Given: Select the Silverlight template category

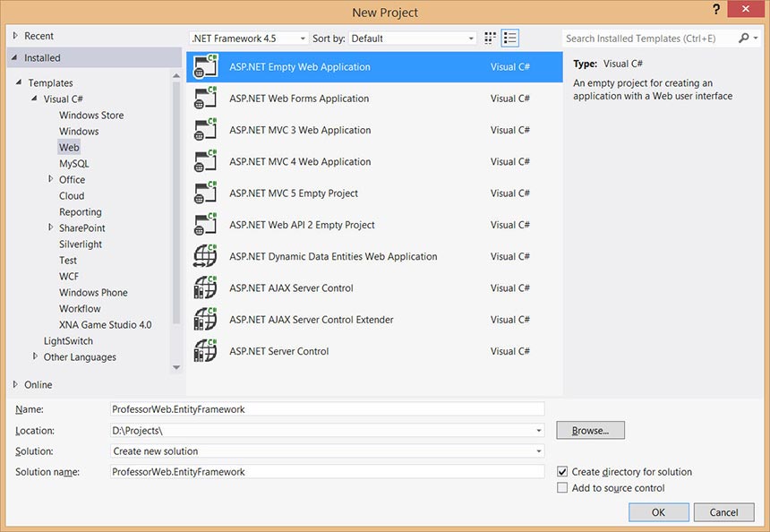Looking at the screenshot, I should 81,245.
